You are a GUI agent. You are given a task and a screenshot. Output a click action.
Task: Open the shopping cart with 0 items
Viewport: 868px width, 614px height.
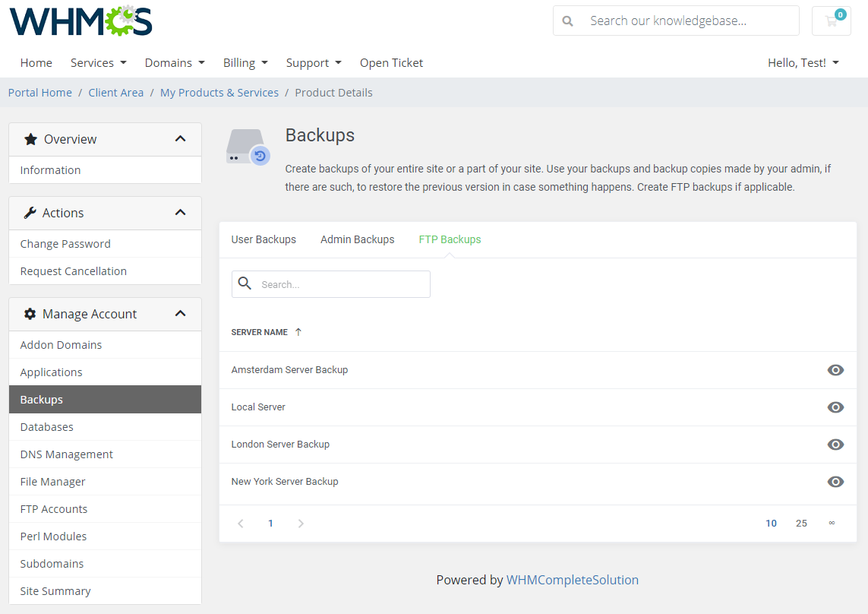pos(831,21)
